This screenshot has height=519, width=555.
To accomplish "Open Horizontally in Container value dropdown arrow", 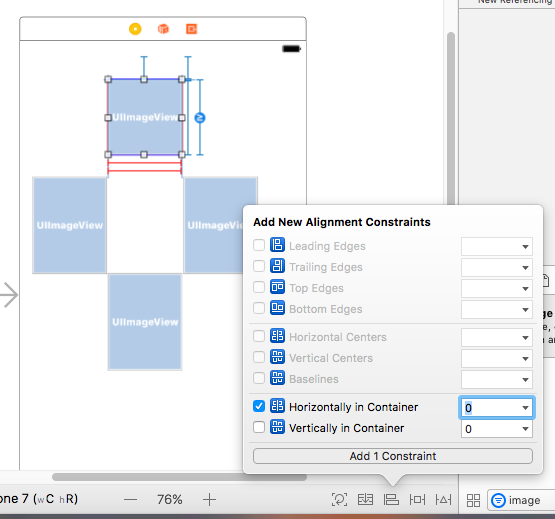I will pos(526,408).
